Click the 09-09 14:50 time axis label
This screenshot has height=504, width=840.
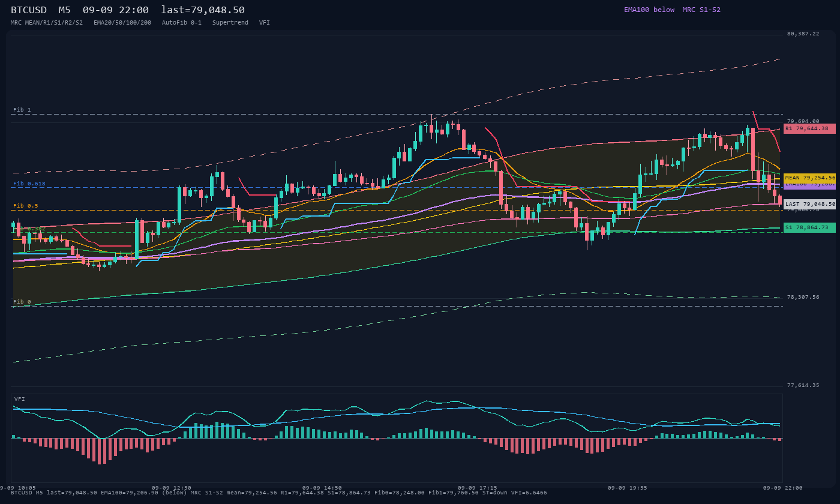point(322,488)
